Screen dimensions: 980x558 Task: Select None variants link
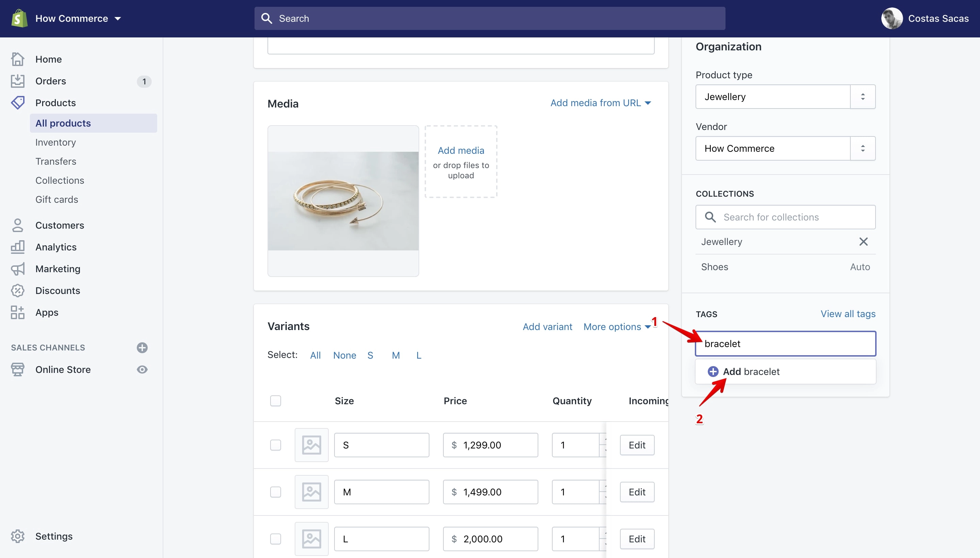(x=345, y=355)
